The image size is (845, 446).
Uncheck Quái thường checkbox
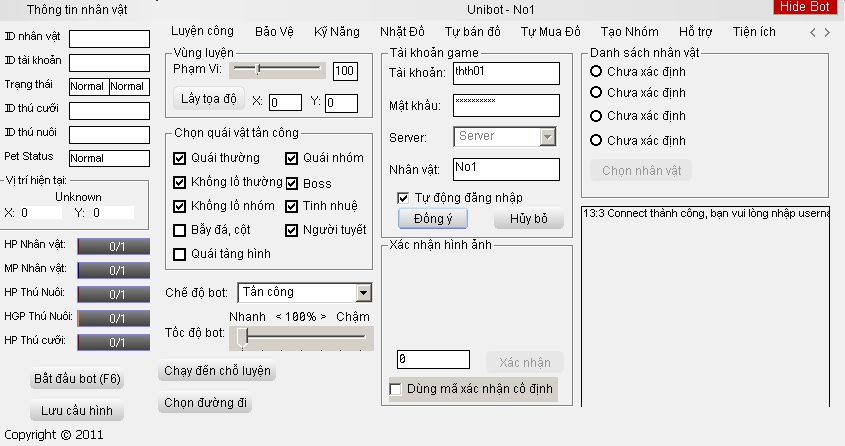pyautogui.click(x=179, y=158)
